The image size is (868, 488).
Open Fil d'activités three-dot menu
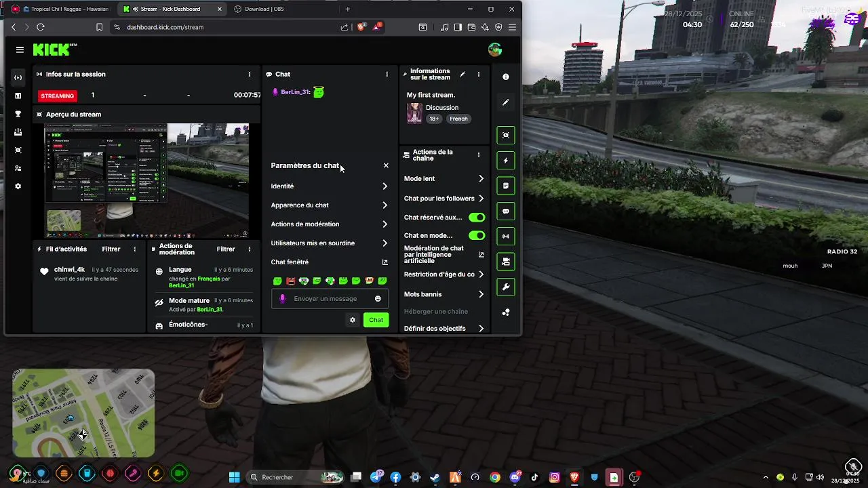tap(135, 249)
